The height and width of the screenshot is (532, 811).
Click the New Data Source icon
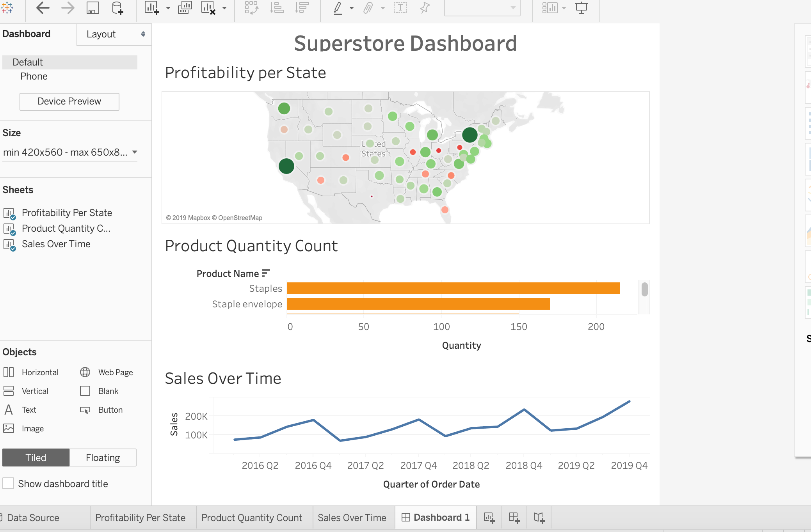[x=117, y=8]
